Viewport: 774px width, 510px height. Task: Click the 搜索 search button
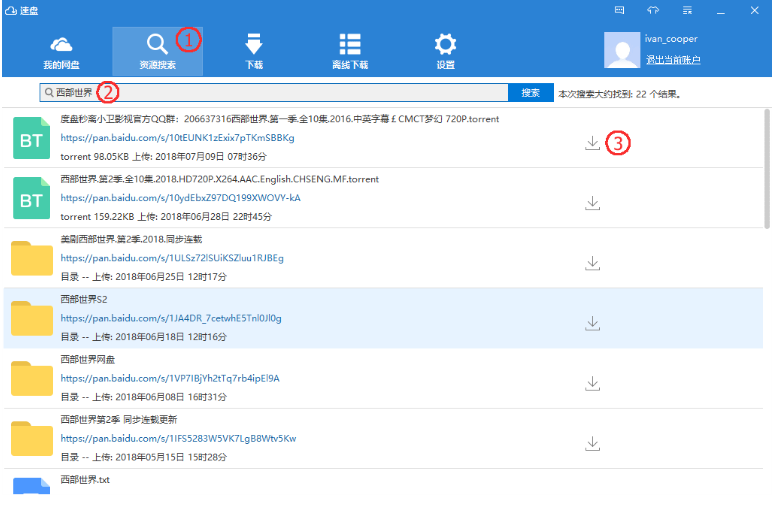coord(530,93)
